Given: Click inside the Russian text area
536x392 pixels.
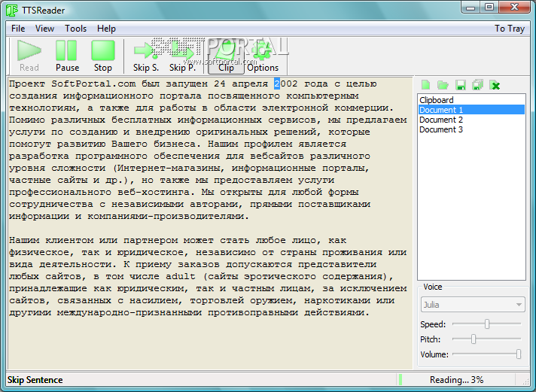Looking at the screenshot, I should (x=210, y=223).
